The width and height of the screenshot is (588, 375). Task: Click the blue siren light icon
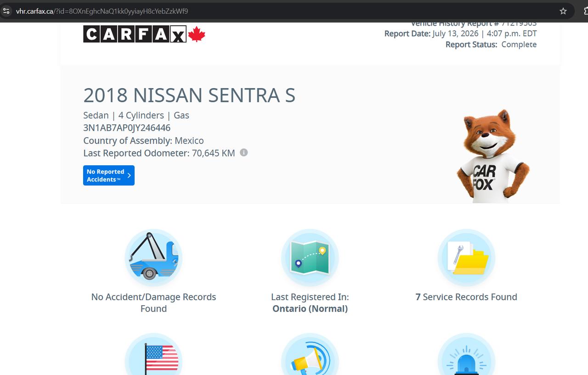(466, 354)
